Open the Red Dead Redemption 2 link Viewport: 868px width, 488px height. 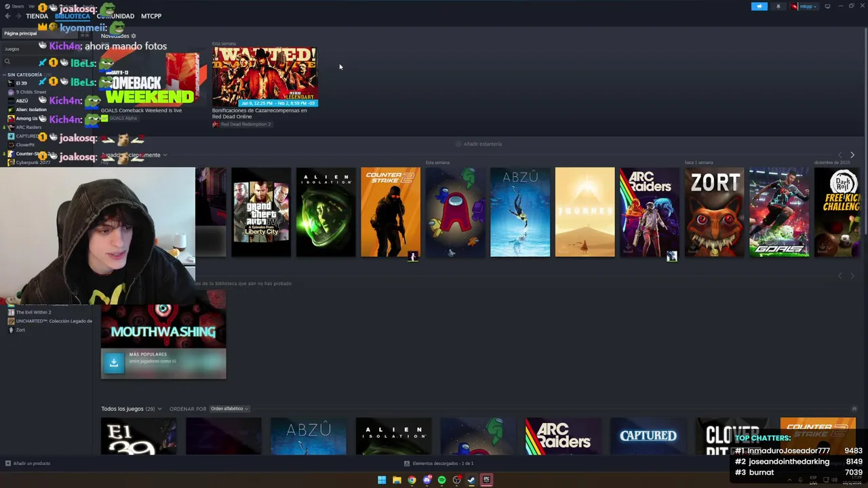[241, 125]
